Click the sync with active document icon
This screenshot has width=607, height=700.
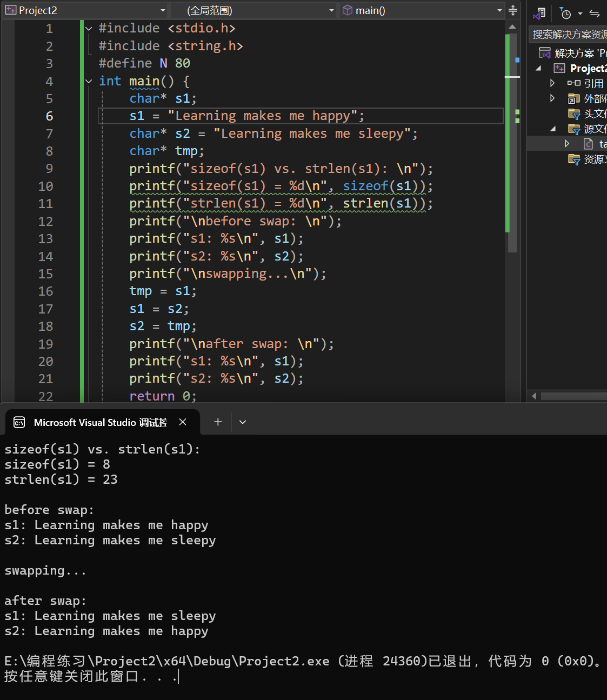(x=595, y=14)
